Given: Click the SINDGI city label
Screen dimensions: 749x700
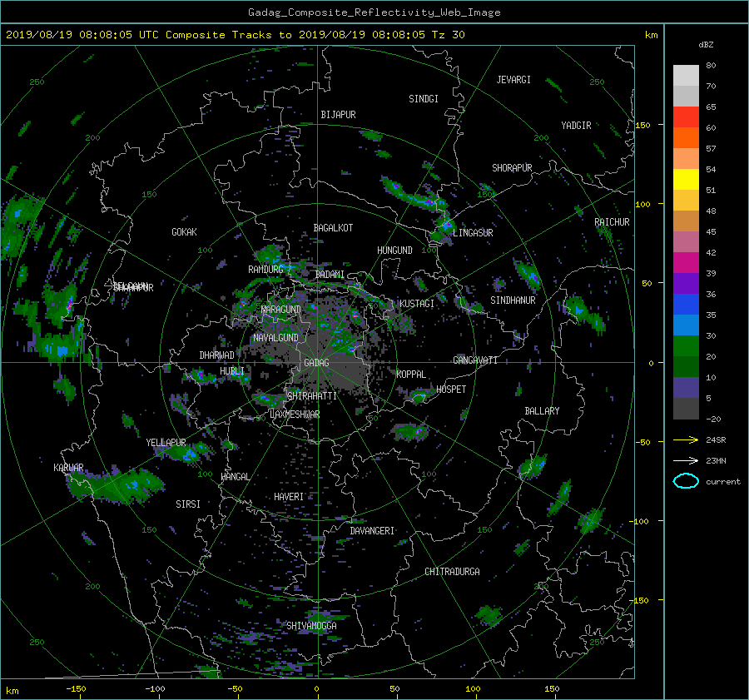Looking at the screenshot, I should click(424, 99).
